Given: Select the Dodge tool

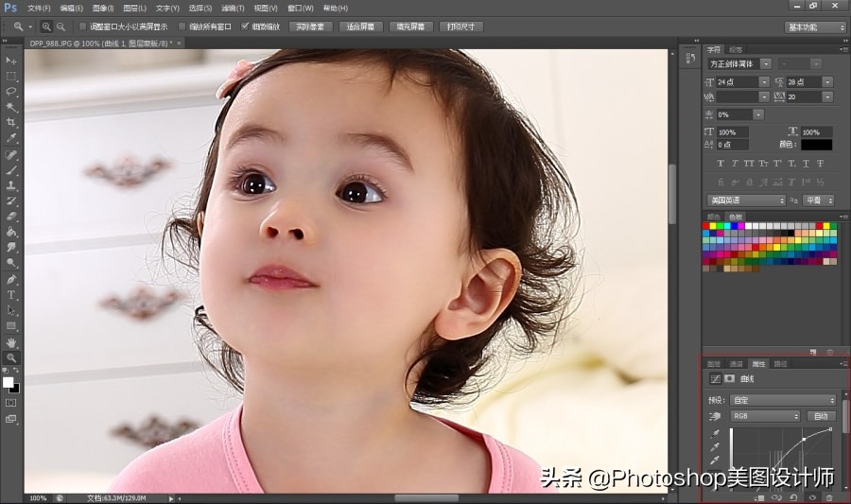Looking at the screenshot, I should pyautogui.click(x=10, y=263).
